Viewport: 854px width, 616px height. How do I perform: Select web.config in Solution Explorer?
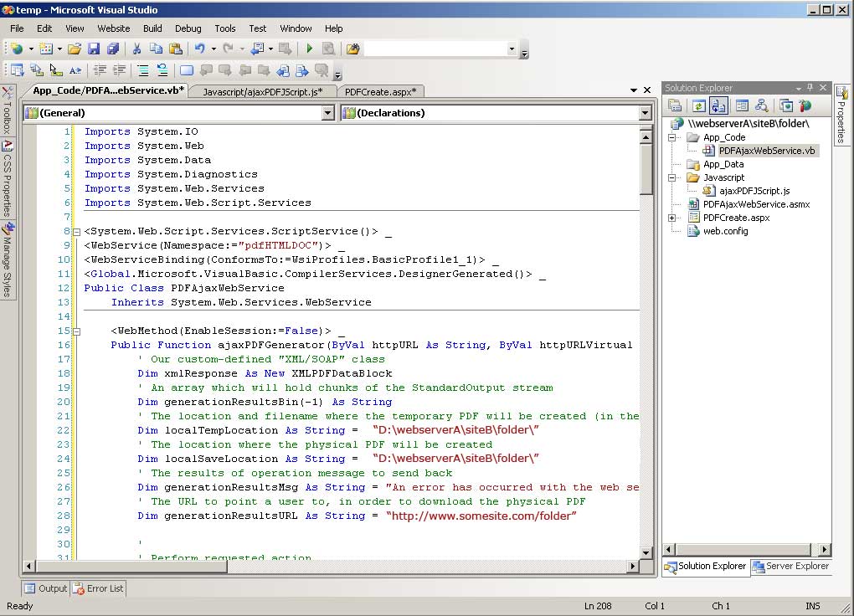725,231
